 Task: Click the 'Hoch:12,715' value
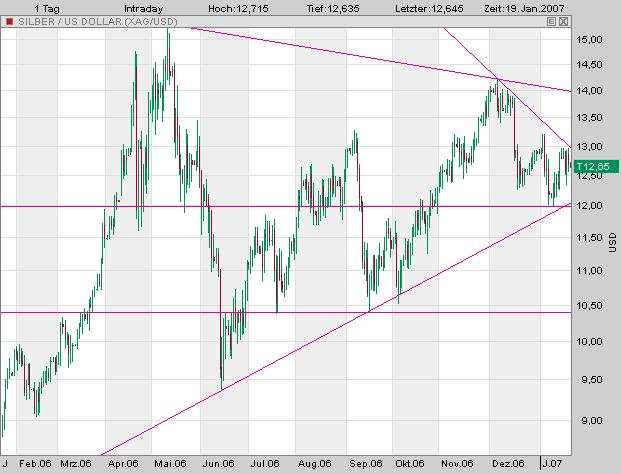(x=238, y=9)
